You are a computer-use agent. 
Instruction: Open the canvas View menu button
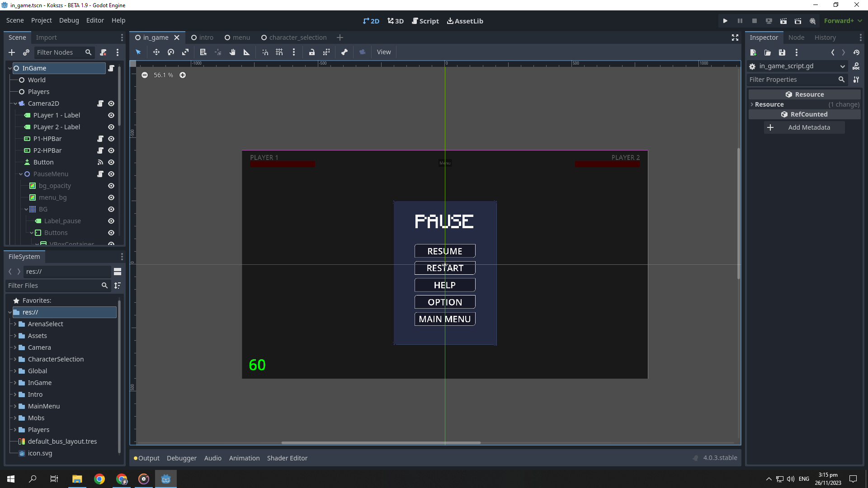[384, 52]
